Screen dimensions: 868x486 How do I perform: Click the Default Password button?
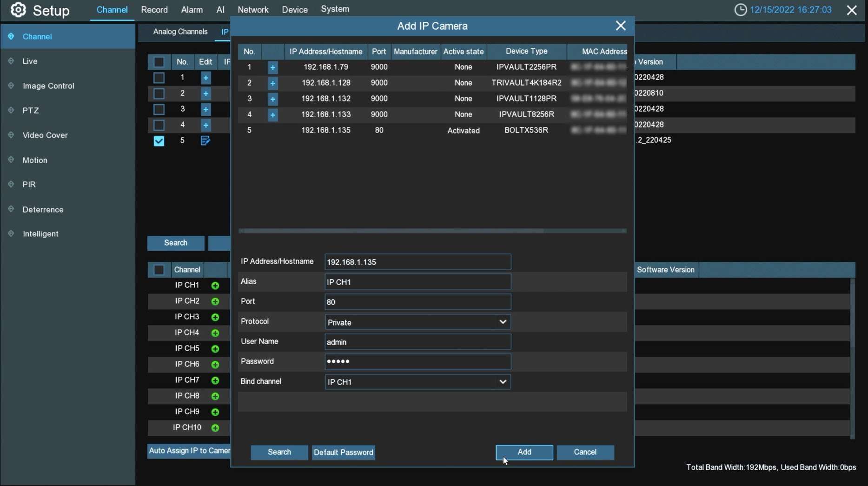tap(343, 453)
